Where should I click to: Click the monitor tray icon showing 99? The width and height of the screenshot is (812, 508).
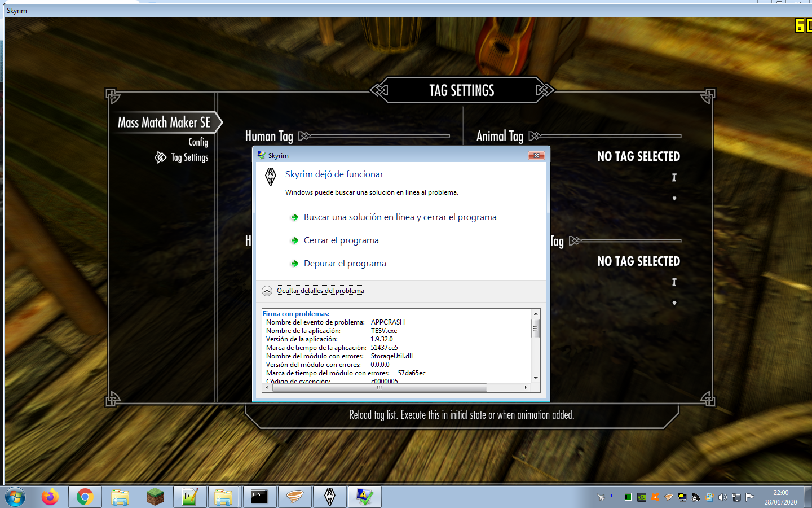[682, 497]
